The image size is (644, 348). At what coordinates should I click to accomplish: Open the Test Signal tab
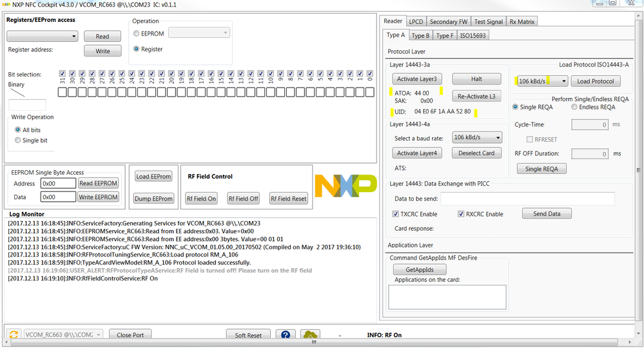[489, 22]
